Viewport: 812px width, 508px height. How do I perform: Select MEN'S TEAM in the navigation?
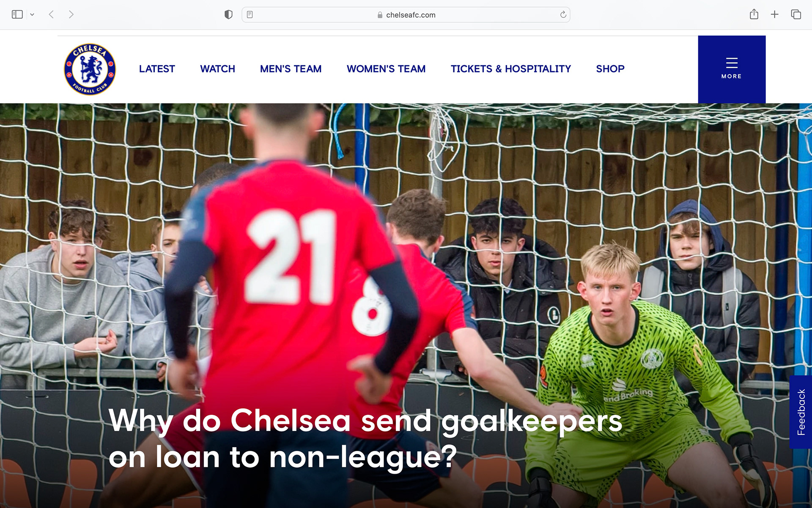pyautogui.click(x=291, y=69)
